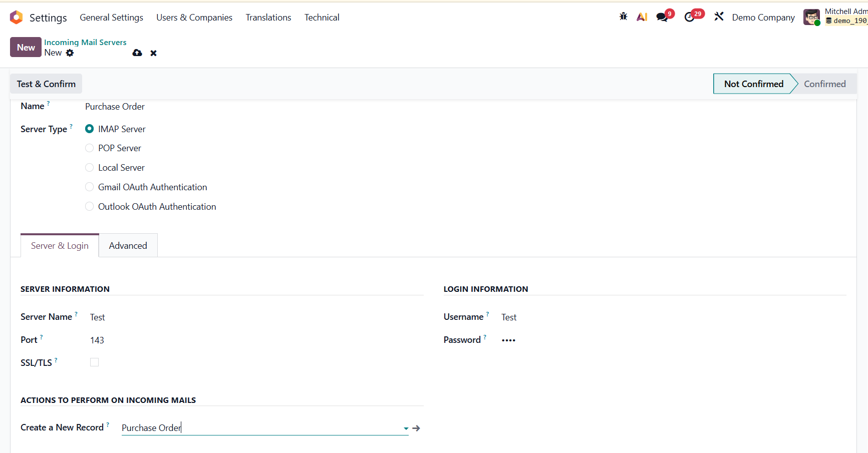
Task: Open the Demo Company switcher
Action: pyautogui.click(x=763, y=18)
